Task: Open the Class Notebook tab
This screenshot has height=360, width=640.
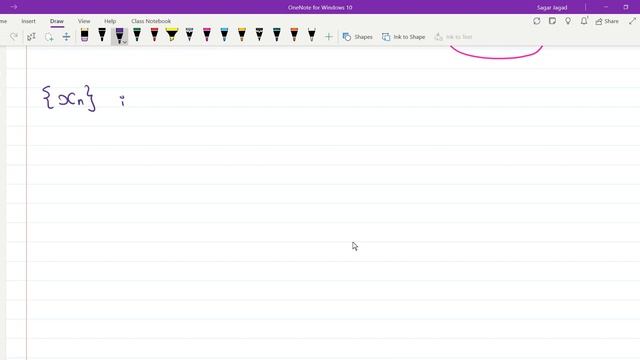Action: 151,21
